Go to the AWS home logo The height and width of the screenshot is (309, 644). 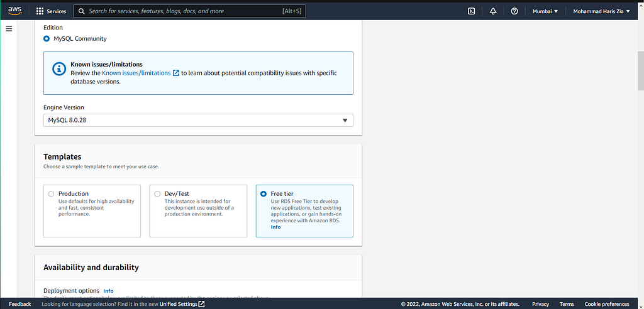[15, 11]
